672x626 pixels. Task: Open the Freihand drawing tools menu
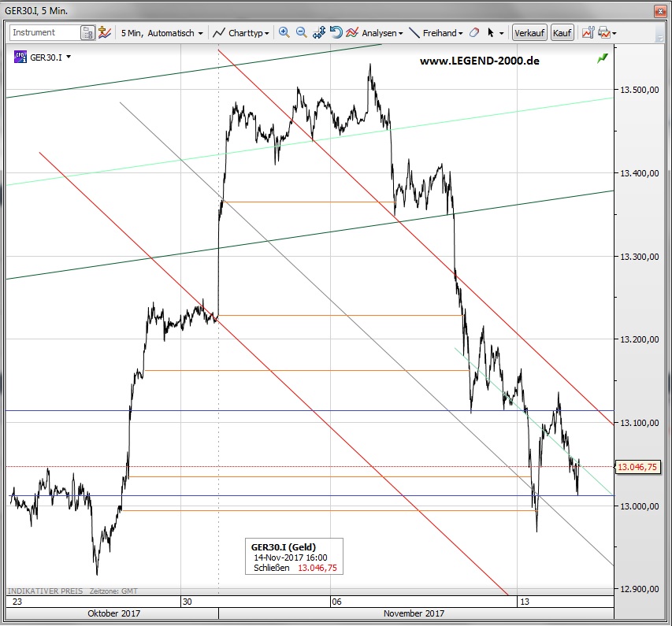(436, 33)
